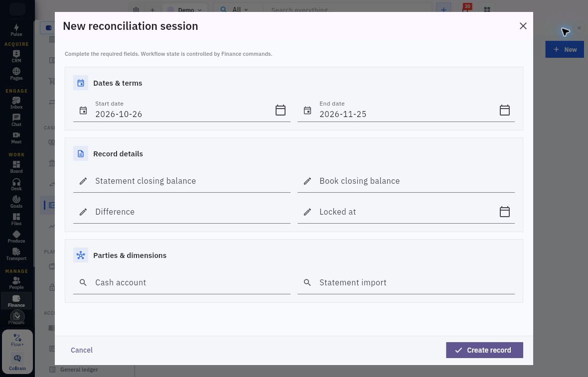
Task: Open the People module
Action: point(16,283)
